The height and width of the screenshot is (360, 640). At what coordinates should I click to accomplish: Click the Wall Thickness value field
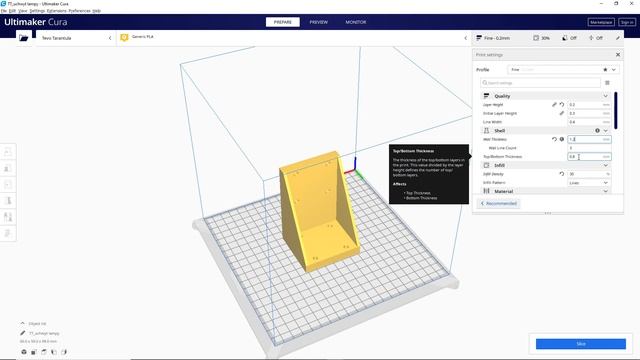pos(589,139)
